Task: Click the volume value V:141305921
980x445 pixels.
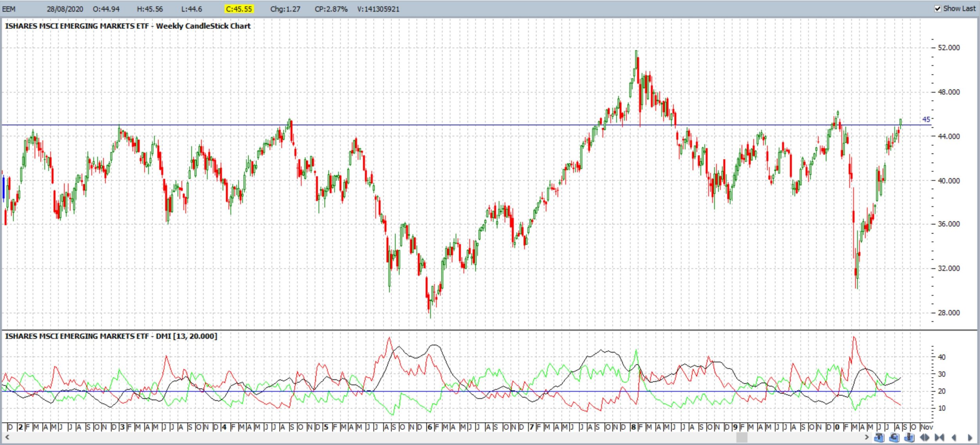Action: (x=378, y=9)
